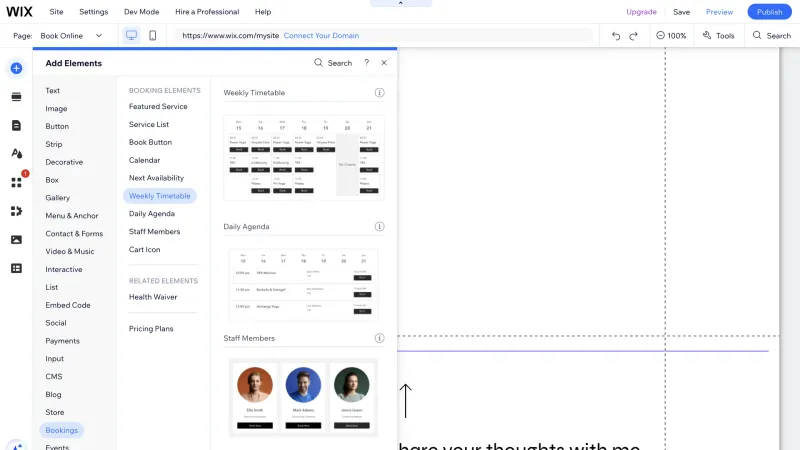Image resolution: width=800 pixels, height=450 pixels.
Task: Click the Preview button
Action: point(719,12)
